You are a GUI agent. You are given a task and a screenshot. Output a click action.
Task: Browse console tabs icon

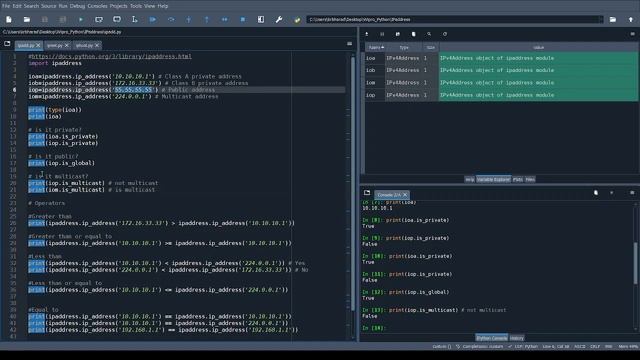click(367, 193)
